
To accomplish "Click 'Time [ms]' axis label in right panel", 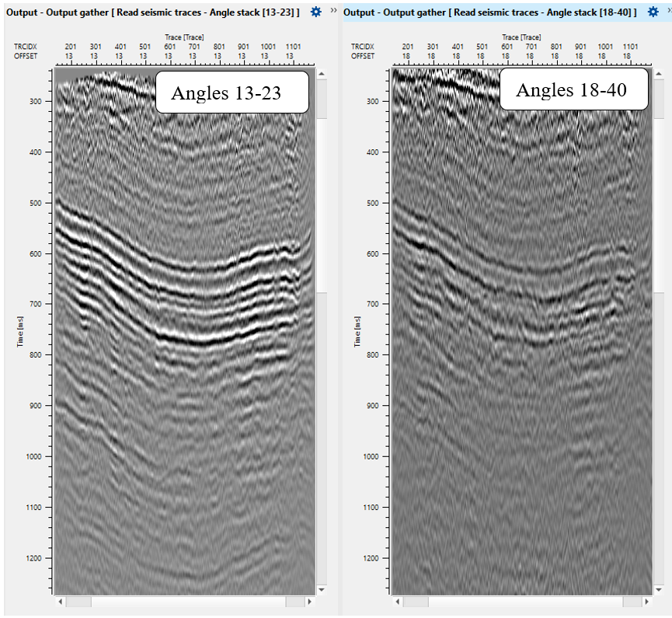I will 357,331.
